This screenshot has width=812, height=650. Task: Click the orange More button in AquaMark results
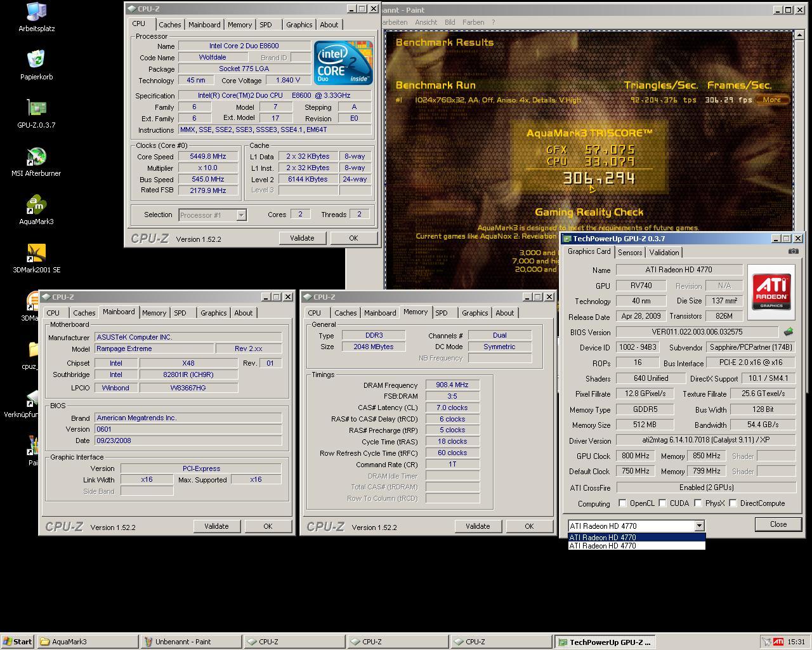(x=771, y=100)
